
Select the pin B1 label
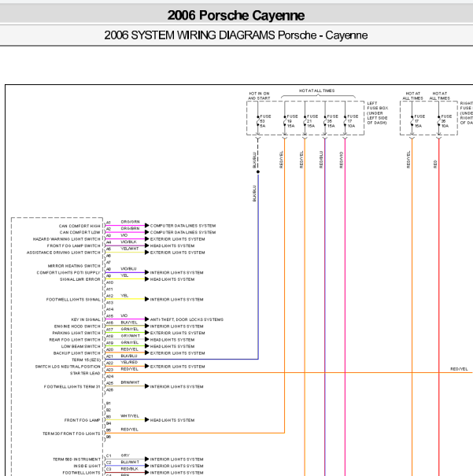point(109,404)
